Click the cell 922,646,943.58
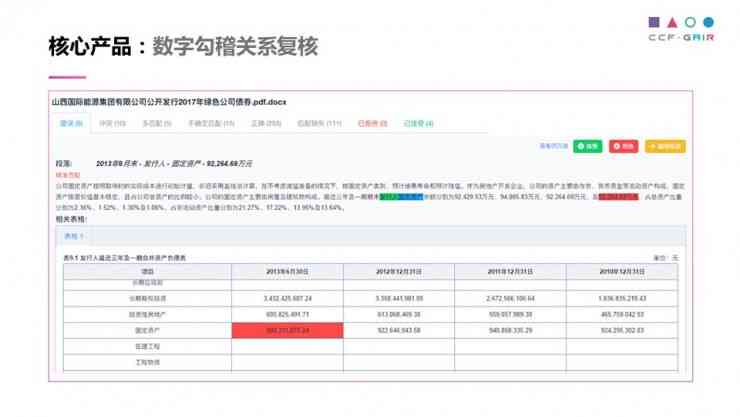The height and width of the screenshot is (417, 740). pos(399,330)
